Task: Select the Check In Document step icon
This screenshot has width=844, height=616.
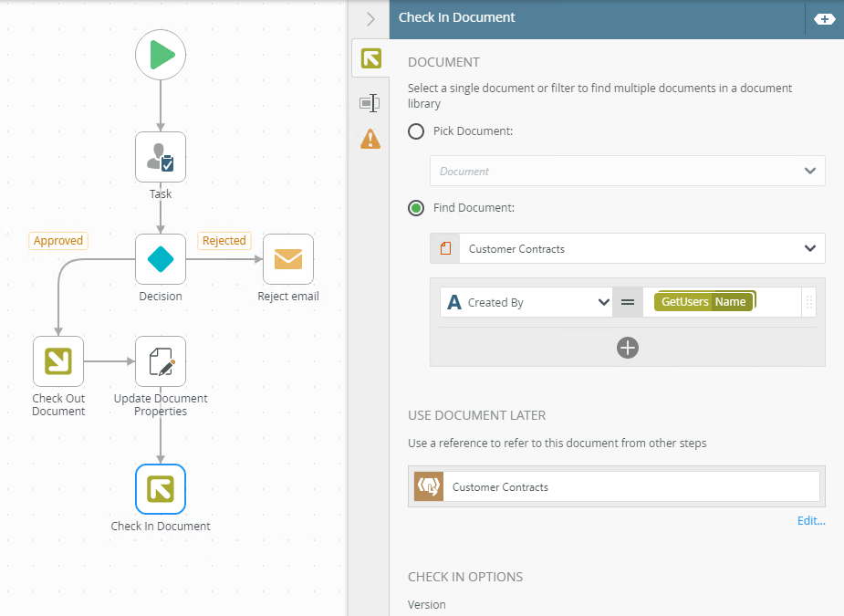Action: point(161,489)
